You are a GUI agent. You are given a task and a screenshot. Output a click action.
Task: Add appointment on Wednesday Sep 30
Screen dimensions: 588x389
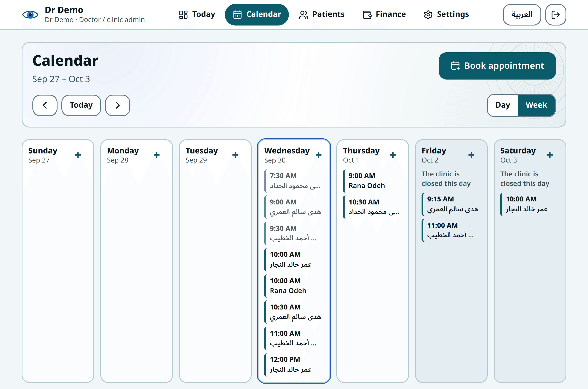pyautogui.click(x=319, y=155)
